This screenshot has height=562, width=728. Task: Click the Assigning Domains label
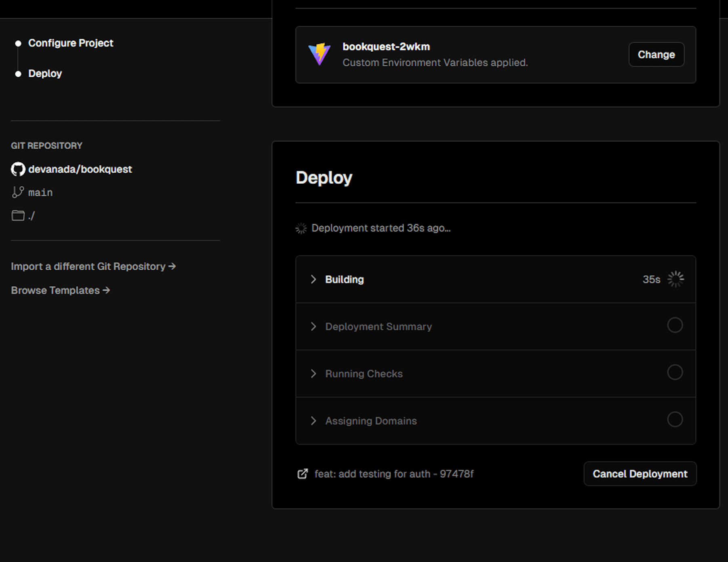coord(371,421)
